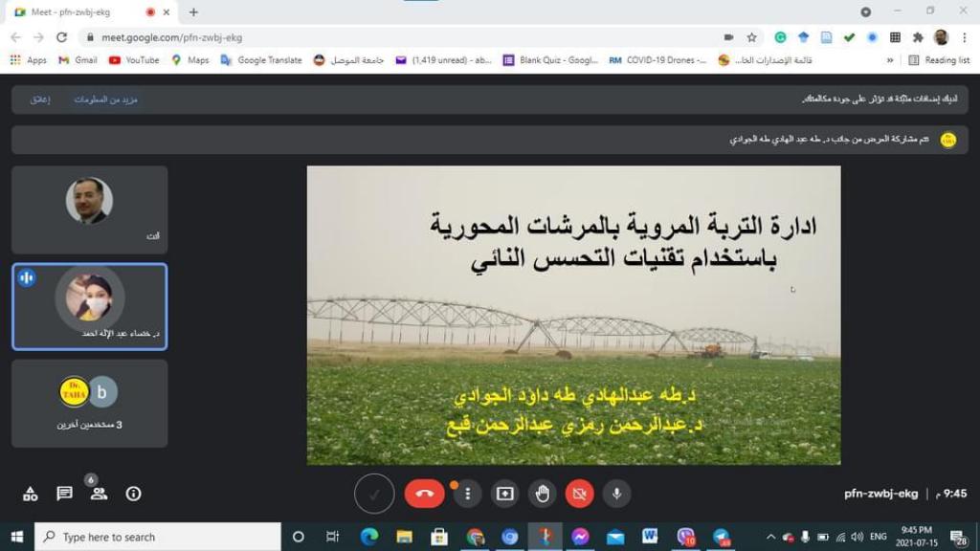The width and height of the screenshot is (980, 551).
Task: Toggle the camera off button
Action: pos(579,494)
